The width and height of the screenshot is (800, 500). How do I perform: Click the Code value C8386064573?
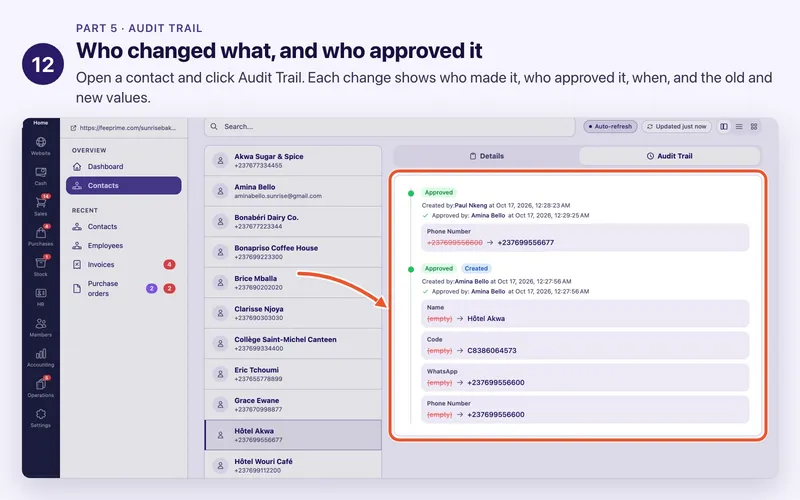[492, 351]
